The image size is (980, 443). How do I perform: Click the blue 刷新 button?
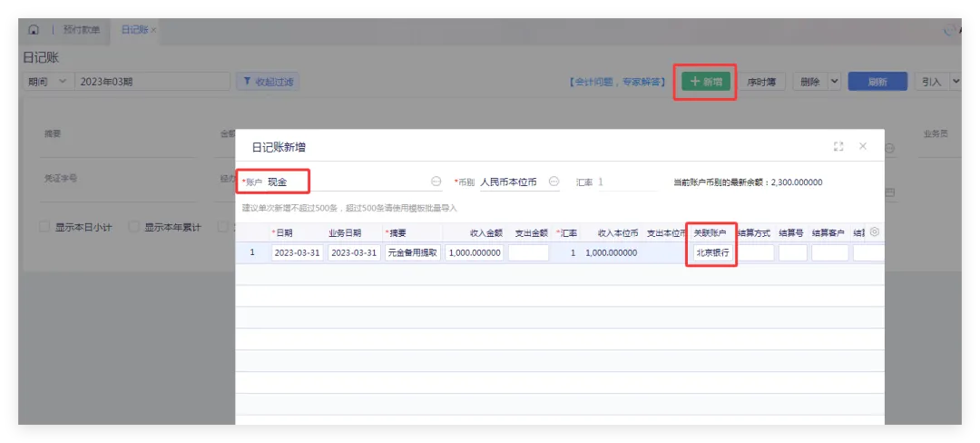coord(877,82)
